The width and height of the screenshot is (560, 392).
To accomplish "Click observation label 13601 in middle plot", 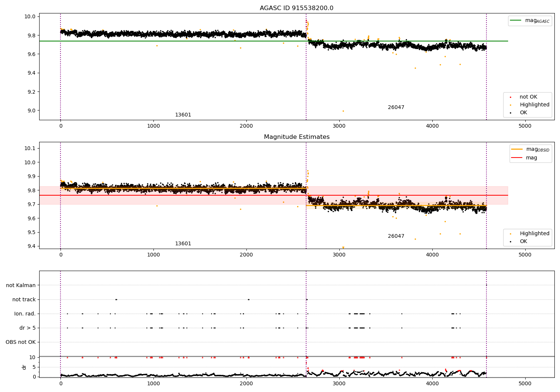I will click(x=183, y=244).
